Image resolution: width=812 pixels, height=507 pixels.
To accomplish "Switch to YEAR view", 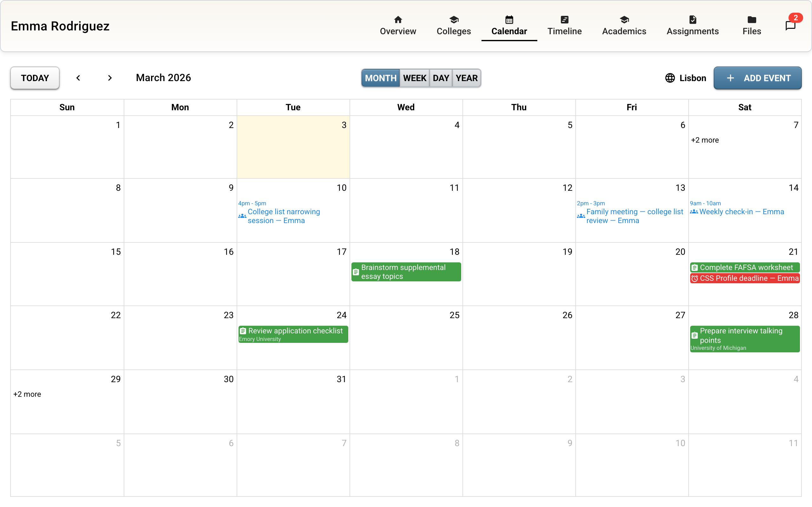I will [466, 78].
